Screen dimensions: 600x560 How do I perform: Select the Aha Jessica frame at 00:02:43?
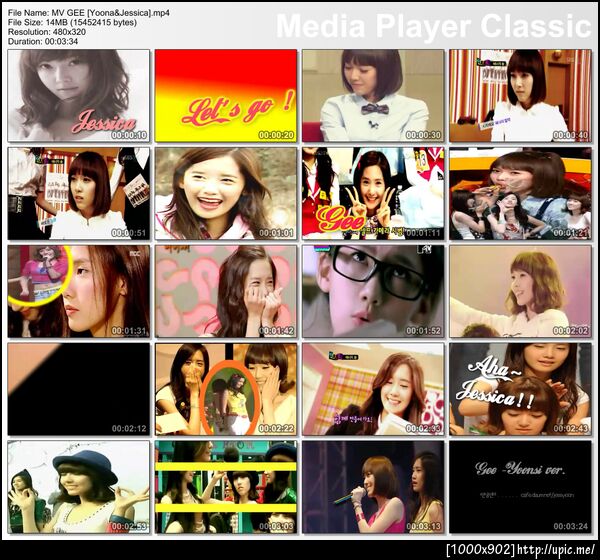click(520, 389)
